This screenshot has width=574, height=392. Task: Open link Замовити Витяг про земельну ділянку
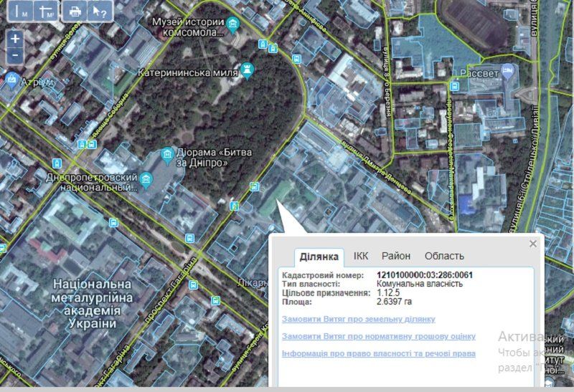(x=358, y=319)
